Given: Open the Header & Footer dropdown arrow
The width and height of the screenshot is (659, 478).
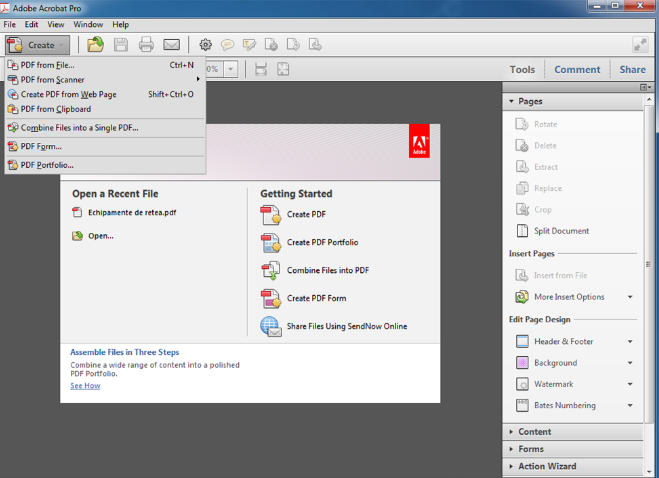Looking at the screenshot, I should pyautogui.click(x=630, y=341).
